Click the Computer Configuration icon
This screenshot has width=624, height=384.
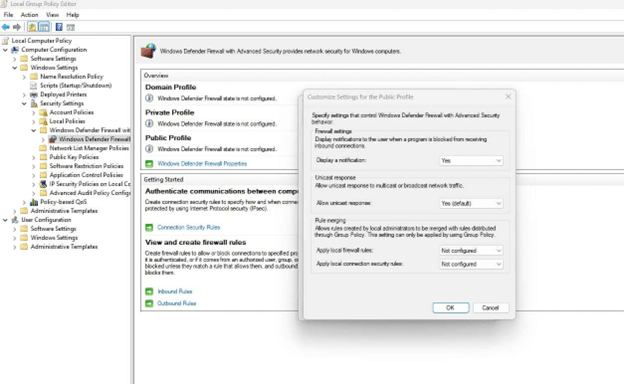coord(15,50)
